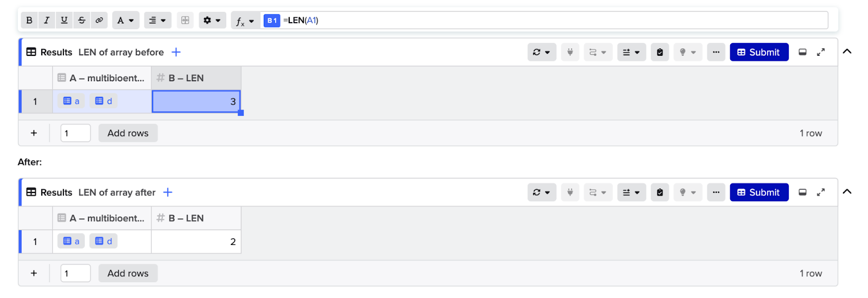The image size is (868, 298).
Task: Add tab next to 'LEN of array before'
Action: click(176, 52)
